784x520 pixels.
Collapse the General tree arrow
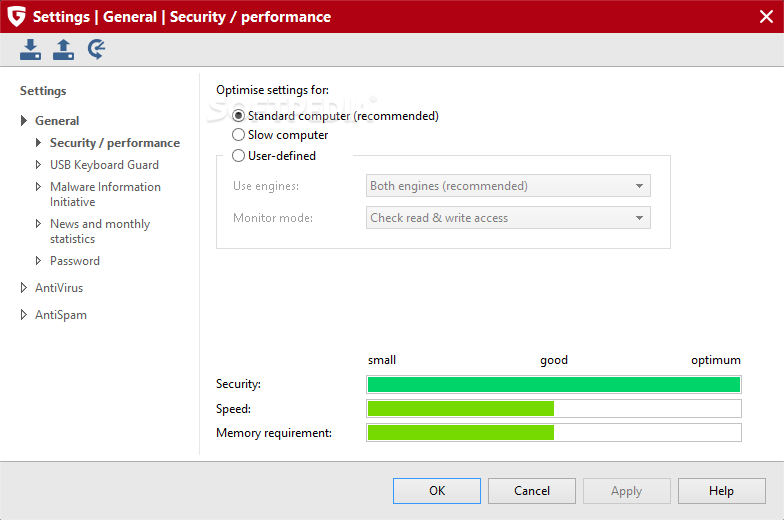(24, 120)
